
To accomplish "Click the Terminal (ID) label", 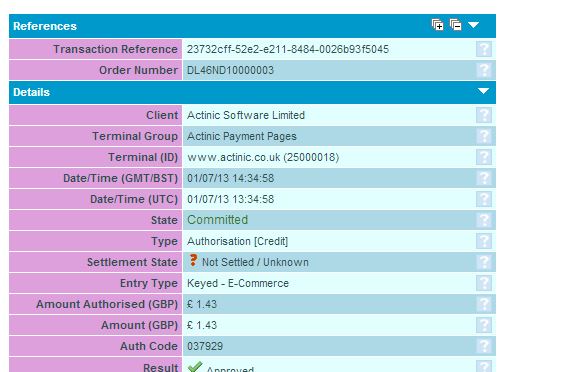I will (x=143, y=157).
